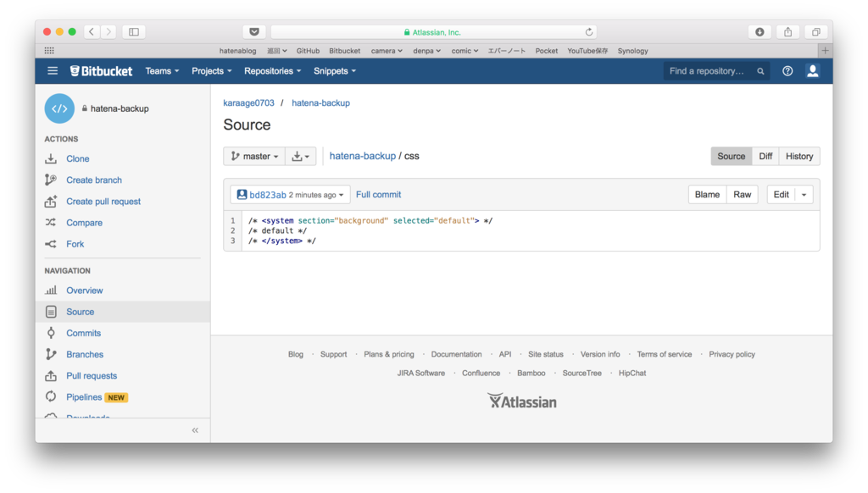
Task: Click the Edit button
Action: tap(781, 195)
